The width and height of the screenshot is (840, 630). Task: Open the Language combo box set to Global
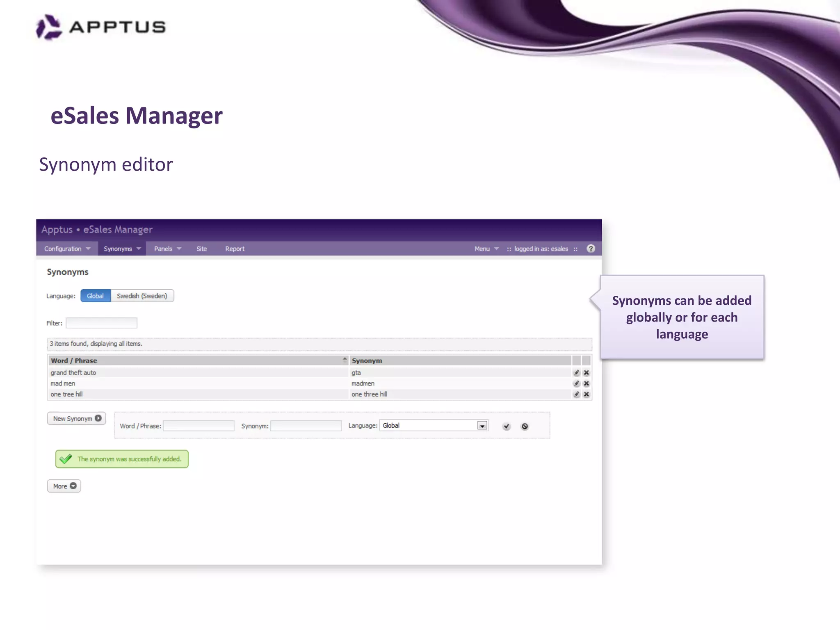click(434, 425)
